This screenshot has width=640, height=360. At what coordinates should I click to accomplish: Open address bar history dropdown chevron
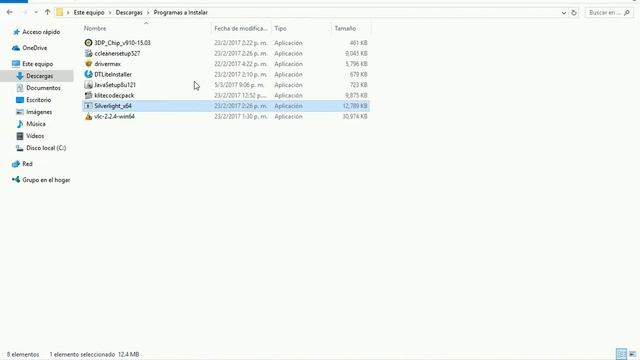tap(564, 13)
